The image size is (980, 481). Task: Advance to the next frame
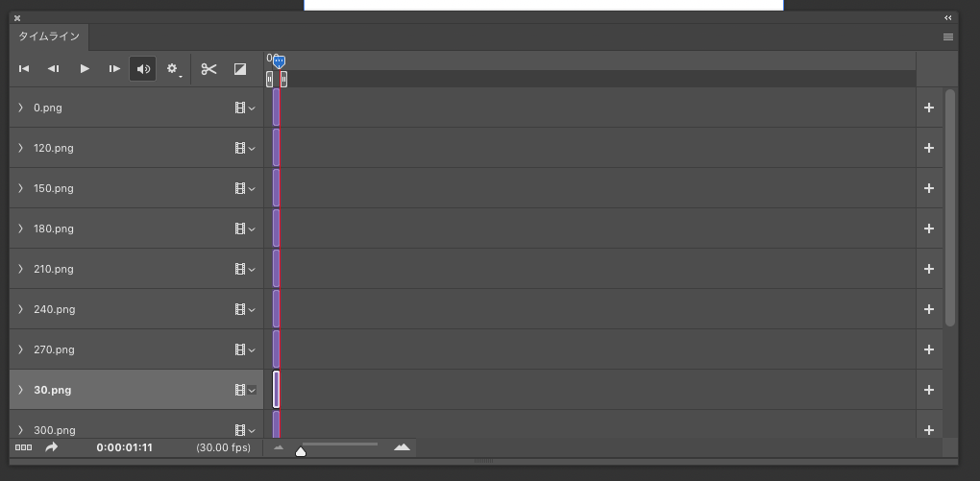(x=114, y=69)
